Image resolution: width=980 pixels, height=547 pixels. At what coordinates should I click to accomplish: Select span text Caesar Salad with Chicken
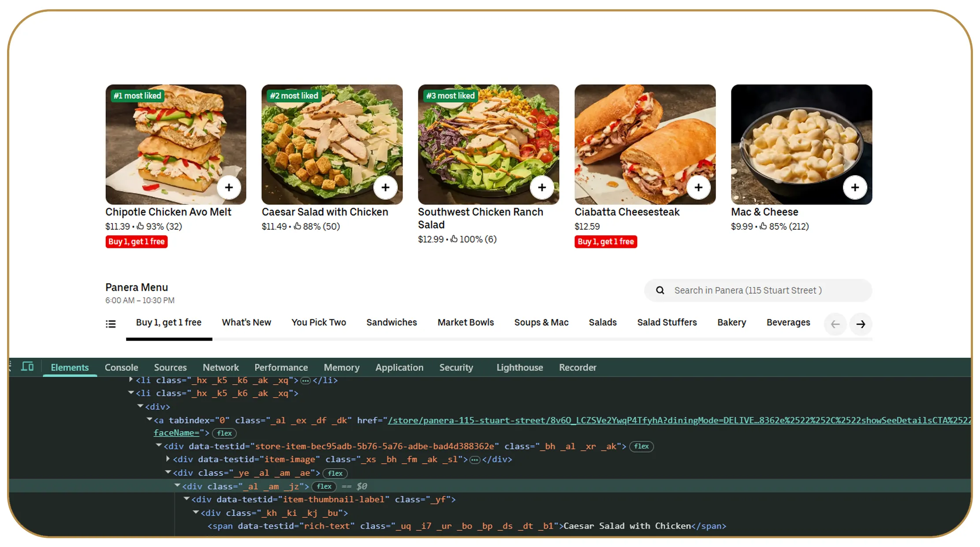(x=627, y=526)
